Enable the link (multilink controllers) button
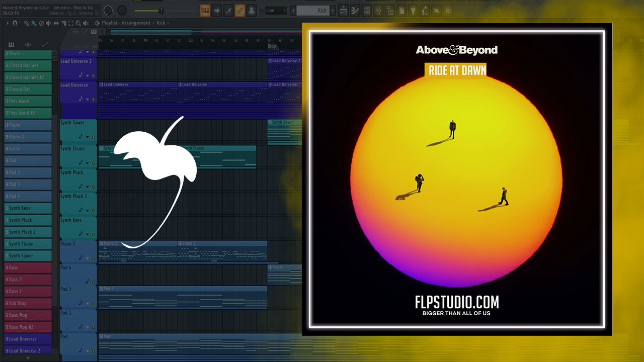 click(240, 11)
